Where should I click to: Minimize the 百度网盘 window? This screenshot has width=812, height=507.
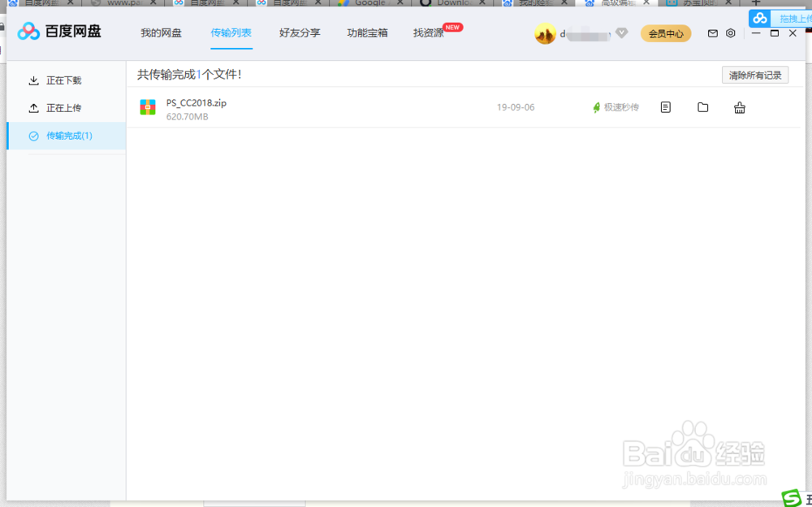756,33
